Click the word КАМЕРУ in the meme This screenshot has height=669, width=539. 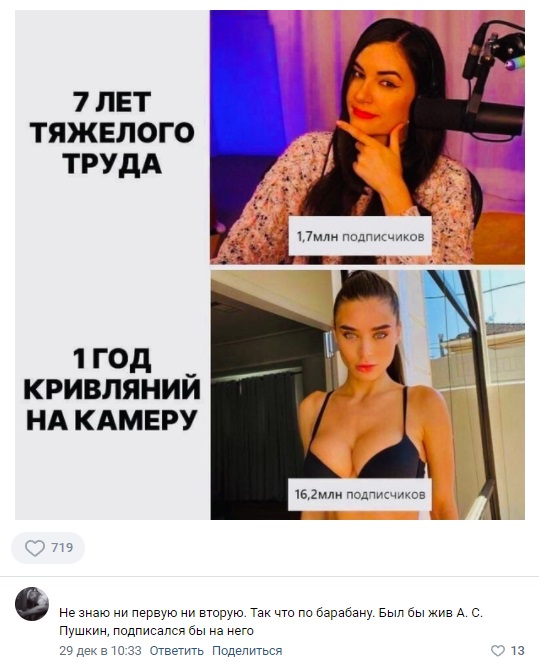[x=139, y=420]
